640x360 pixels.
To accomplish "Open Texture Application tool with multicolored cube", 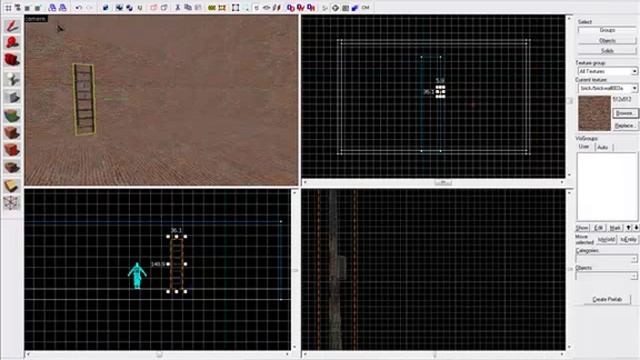I will [12, 116].
